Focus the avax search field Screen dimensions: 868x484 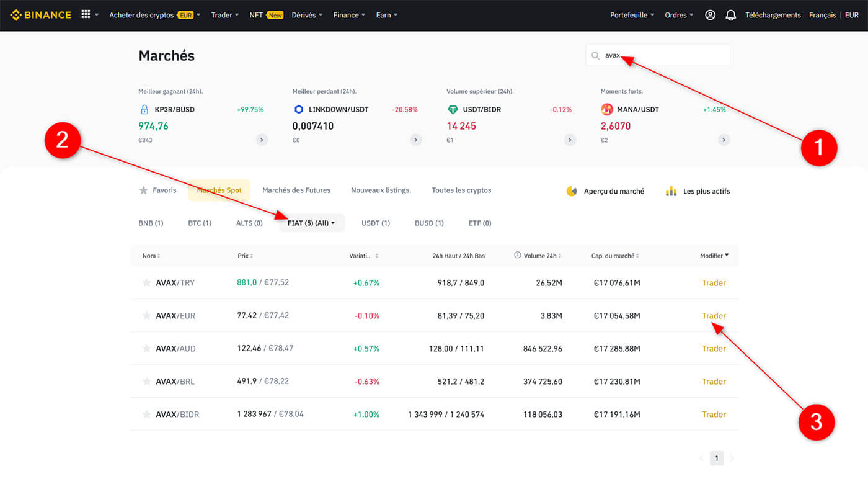pos(658,55)
